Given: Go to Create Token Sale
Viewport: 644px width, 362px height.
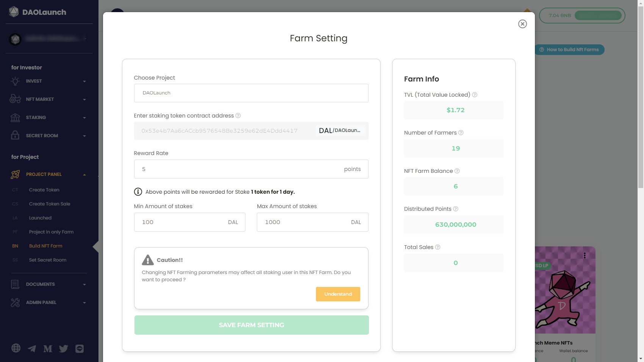Looking at the screenshot, I should (x=50, y=204).
